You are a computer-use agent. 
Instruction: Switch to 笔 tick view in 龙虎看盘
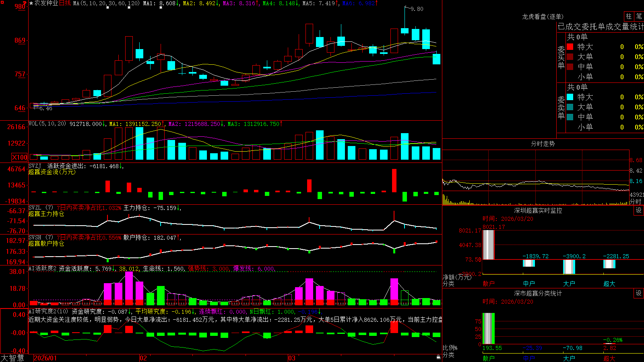click(639, 16)
